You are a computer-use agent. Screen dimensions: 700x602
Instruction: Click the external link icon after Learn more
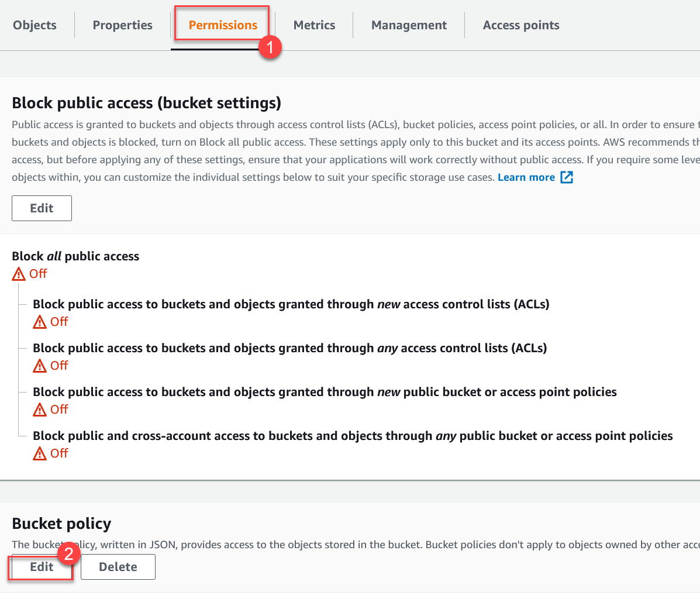coord(567,177)
